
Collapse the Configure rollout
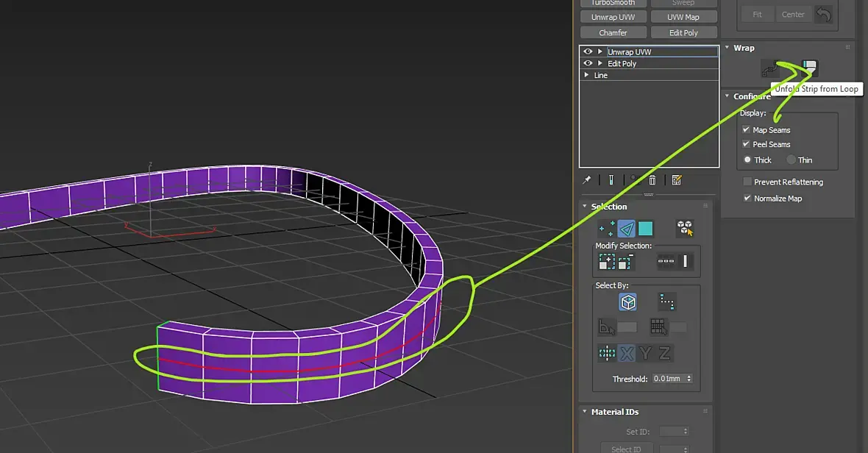[727, 96]
